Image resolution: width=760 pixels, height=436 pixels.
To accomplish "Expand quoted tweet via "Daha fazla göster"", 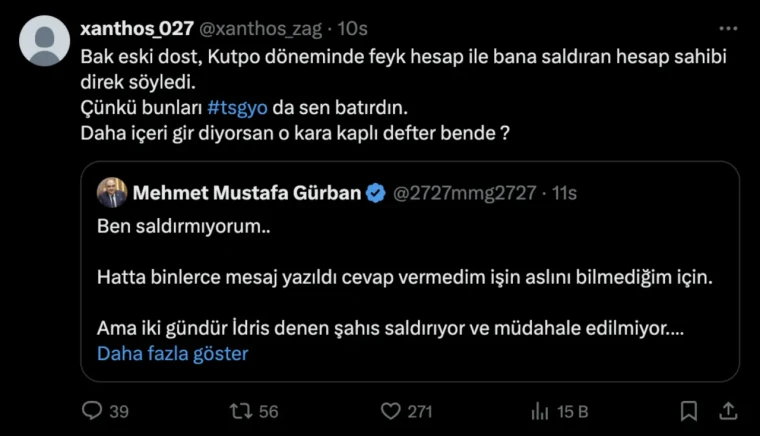I will (x=172, y=353).
